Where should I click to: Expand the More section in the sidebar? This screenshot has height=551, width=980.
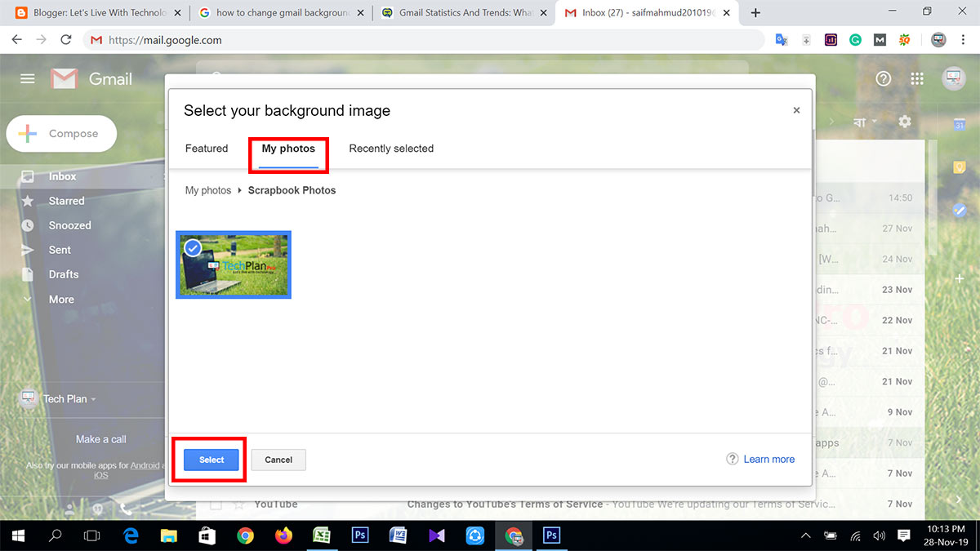pyautogui.click(x=61, y=299)
